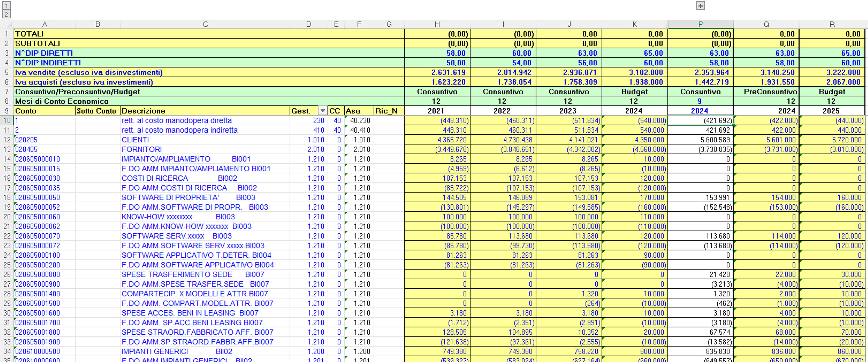Click the CC header cell

(336, 111)
